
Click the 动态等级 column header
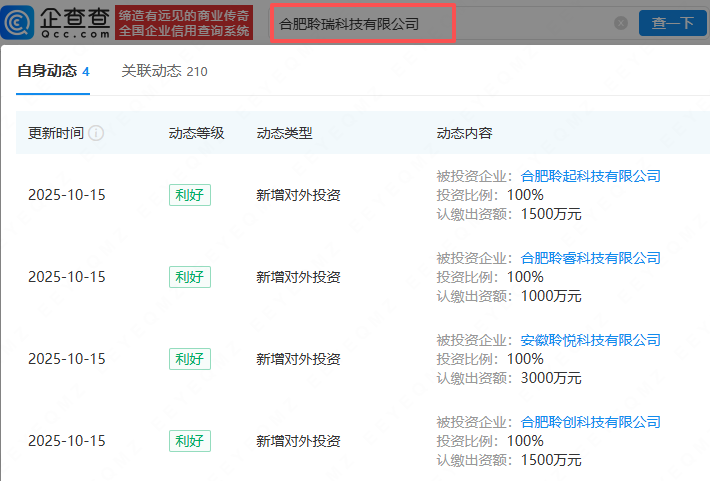196,133
